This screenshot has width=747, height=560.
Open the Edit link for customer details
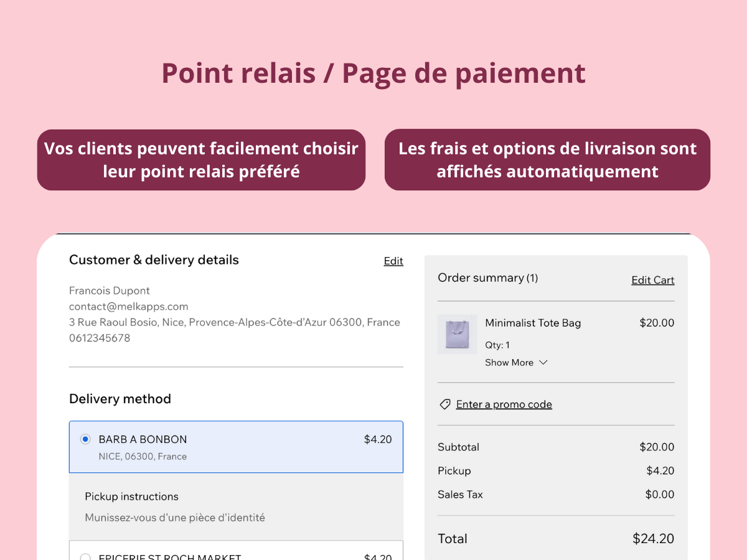[x=393, y=261]
